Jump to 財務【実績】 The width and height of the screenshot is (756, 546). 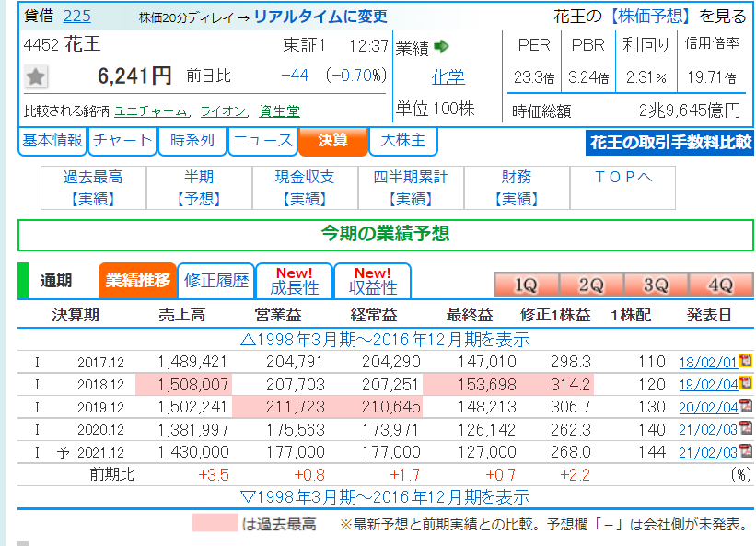(x=517, y=188)
